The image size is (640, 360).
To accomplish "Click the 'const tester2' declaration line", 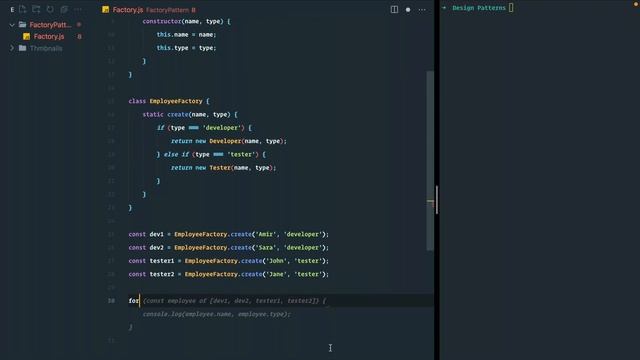I will point(229,274).
